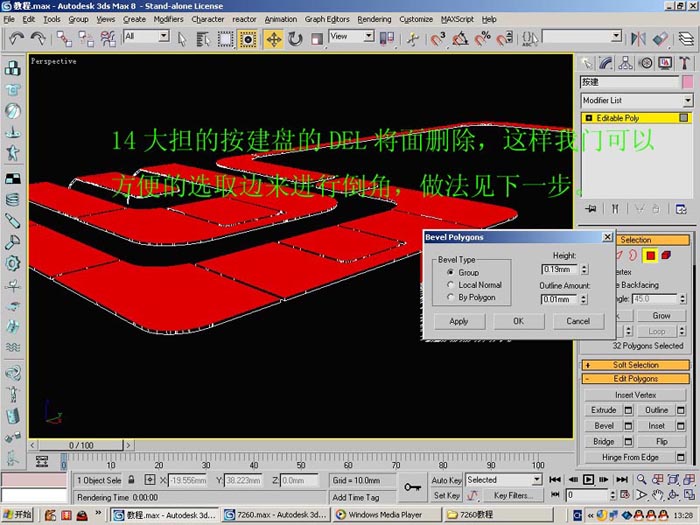The image size is (700, 525).
Task: Select the Unlink Selection tool
Action: [86, 39]
